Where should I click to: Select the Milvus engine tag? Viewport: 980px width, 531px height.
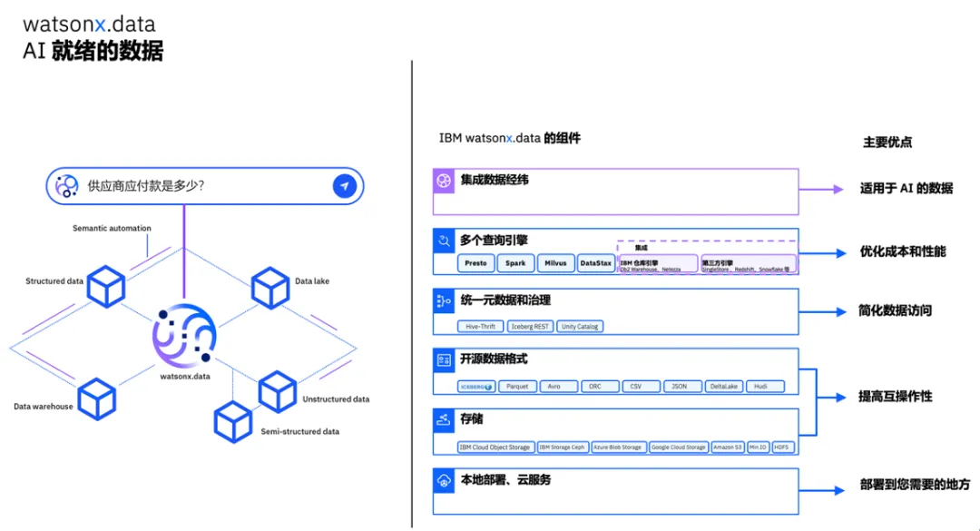coord(555,263)
